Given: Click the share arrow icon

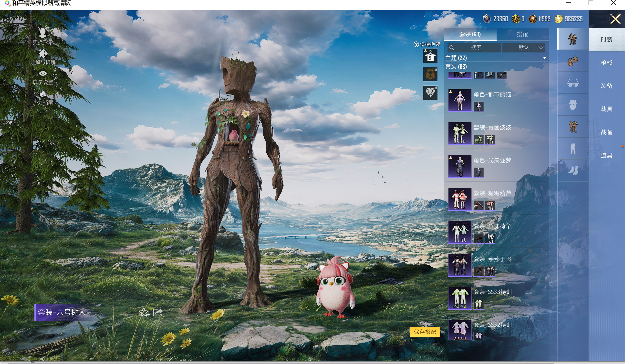Looking at the screenshot, I should 158,312.
